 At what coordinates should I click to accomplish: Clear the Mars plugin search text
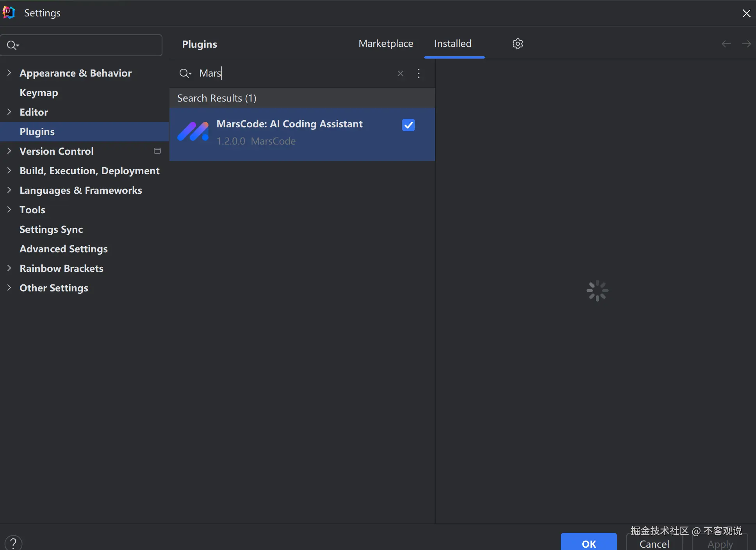[x=400, y=73]
